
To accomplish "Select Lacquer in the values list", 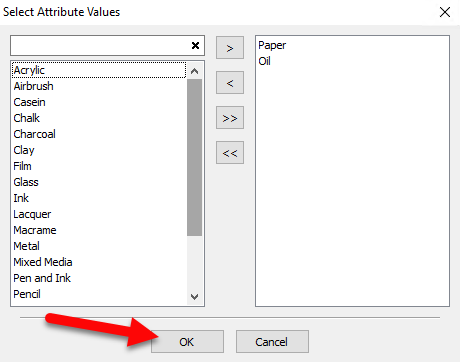I will [x=99, y=214].
